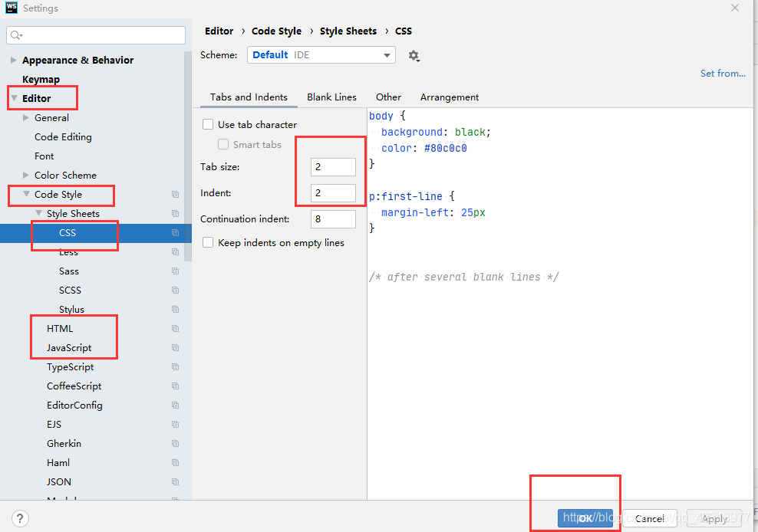Toggle the Smart tabs checkbox
Image resolution: width=758 pixels, height=532 pixels.
point(223,144)
